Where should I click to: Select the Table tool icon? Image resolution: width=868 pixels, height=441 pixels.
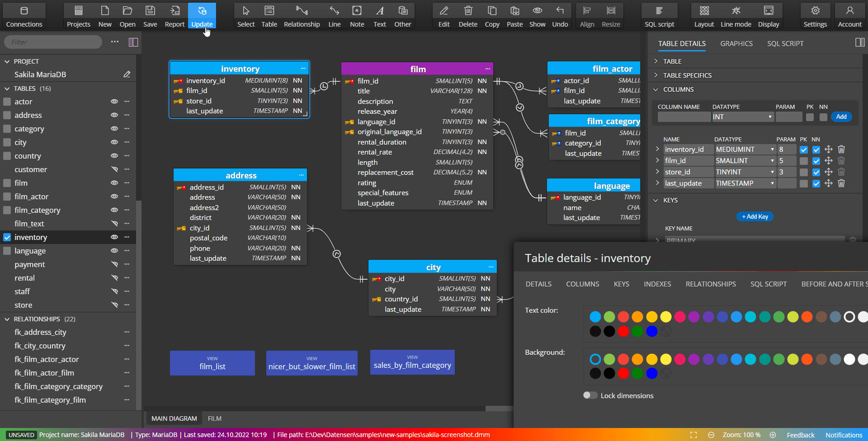click(269, 16)
